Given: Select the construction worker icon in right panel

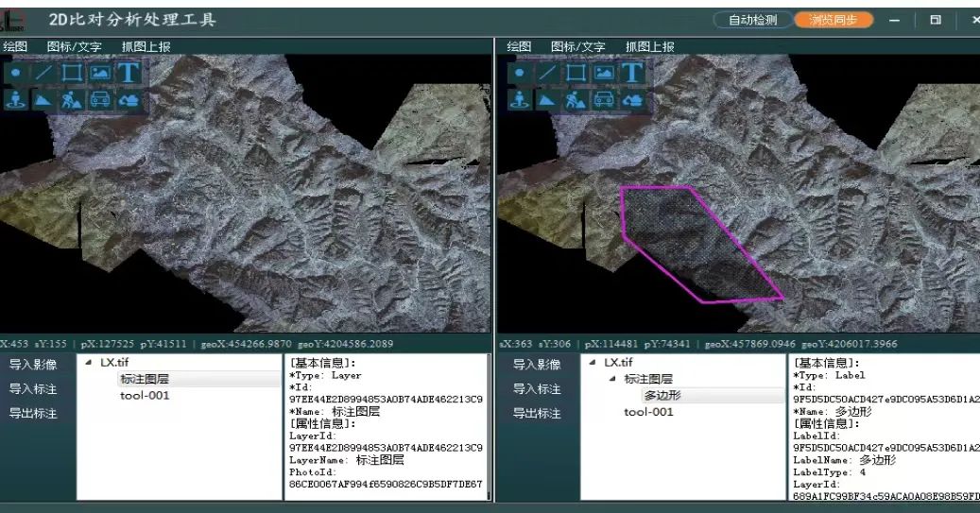Looking at the screenshot, I should pos(576,100).
